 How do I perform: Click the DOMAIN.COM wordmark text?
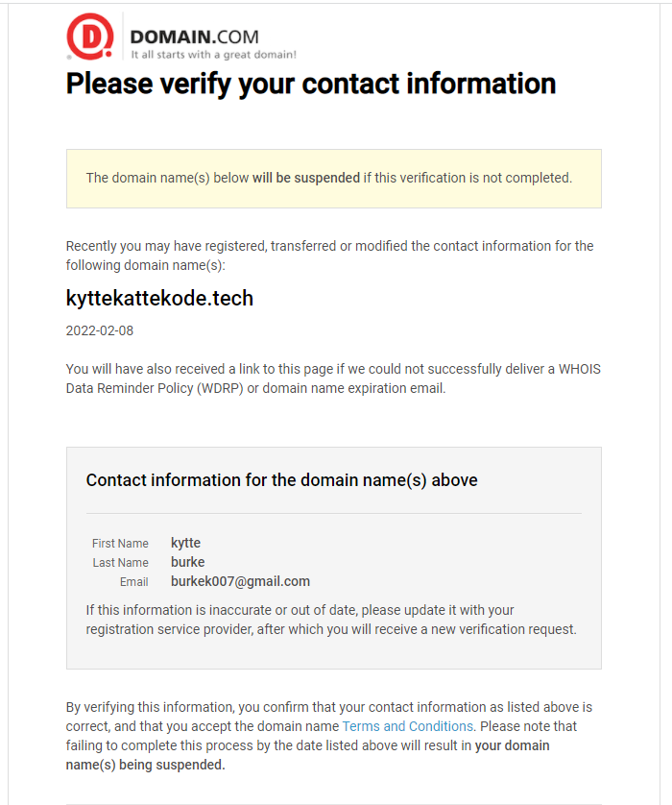pyautogui.click(x=195, y=37)
